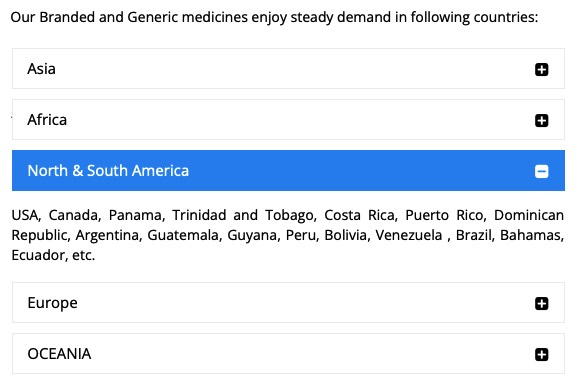The width and height of the screenshot is (578, 384).
Task: Click the blue highlighted accordion header bar
Action: 288,170
